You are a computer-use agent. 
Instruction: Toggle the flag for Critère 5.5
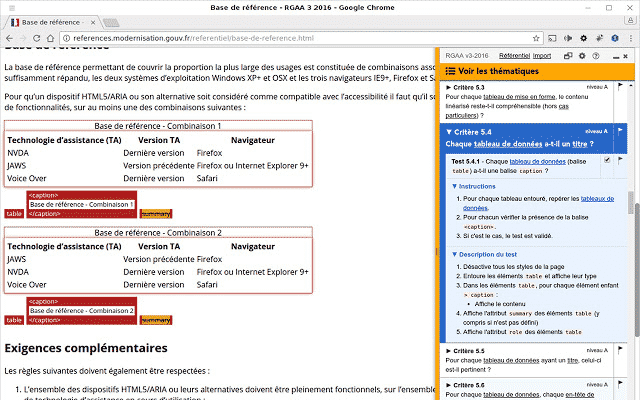click(x=620, y=350)
